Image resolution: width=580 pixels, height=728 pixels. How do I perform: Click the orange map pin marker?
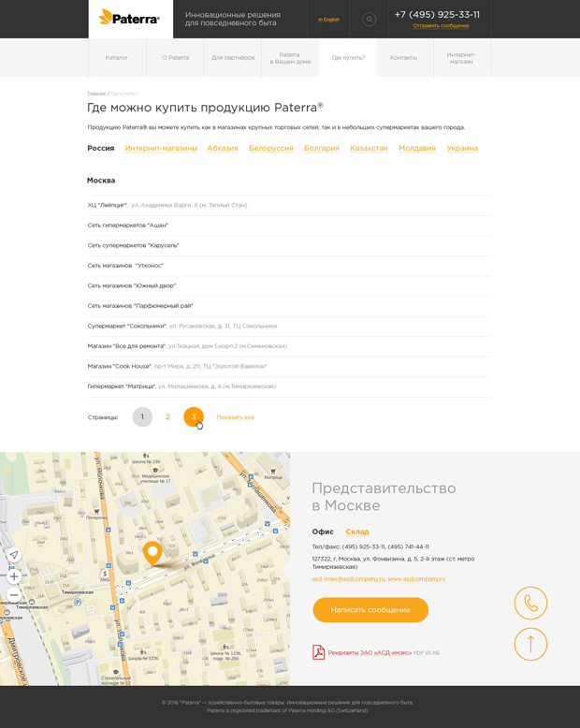152,553
